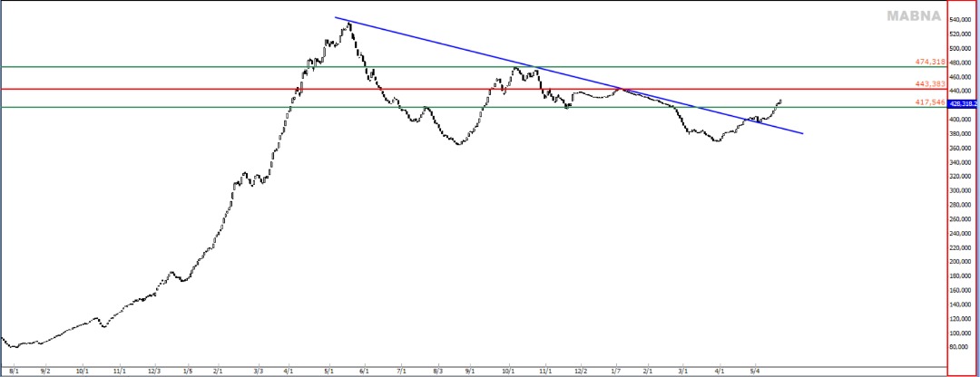Click the 300,000 price axis label
The width and height of the screenshot is (980, 377).
[962, 190]
